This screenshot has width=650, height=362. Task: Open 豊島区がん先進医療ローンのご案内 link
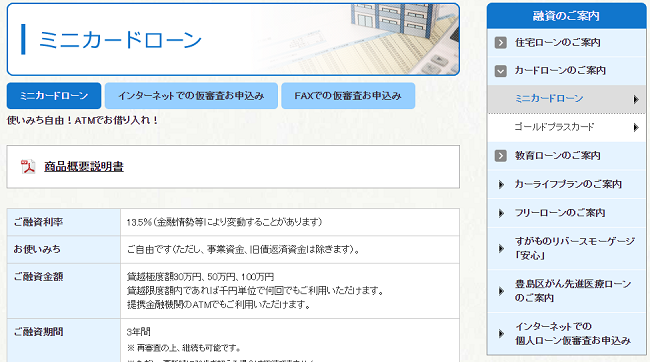pyautogui.click(x=573, y=291)
